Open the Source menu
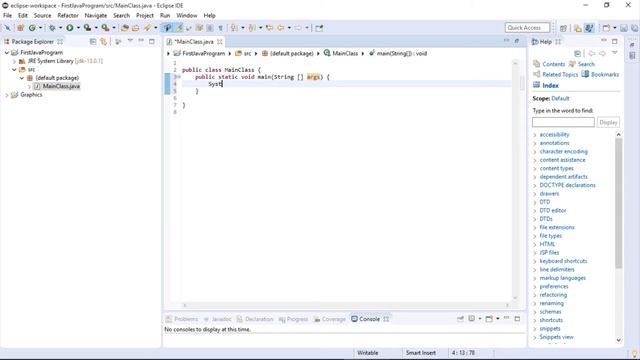This screenshot has height=360, width=640. tap(42, 16)
